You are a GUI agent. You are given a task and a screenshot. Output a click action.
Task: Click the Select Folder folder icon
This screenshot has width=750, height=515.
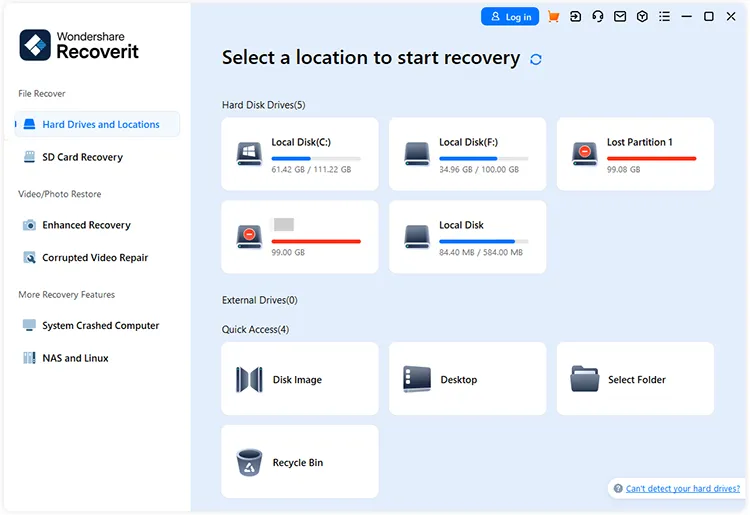click(x=585, y=379)
